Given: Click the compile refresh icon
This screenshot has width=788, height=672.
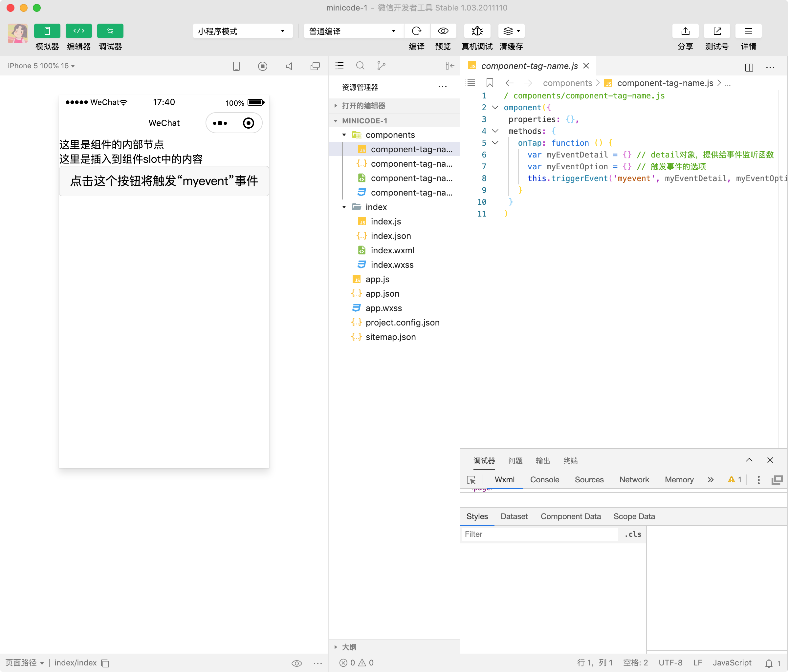Looking at the screenshot, I should pos(416,31).
